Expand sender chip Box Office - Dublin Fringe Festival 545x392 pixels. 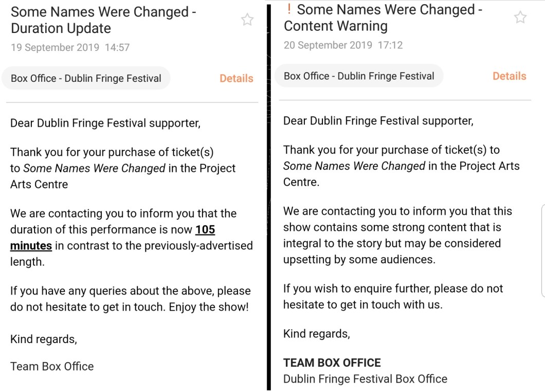pos(85,78)
